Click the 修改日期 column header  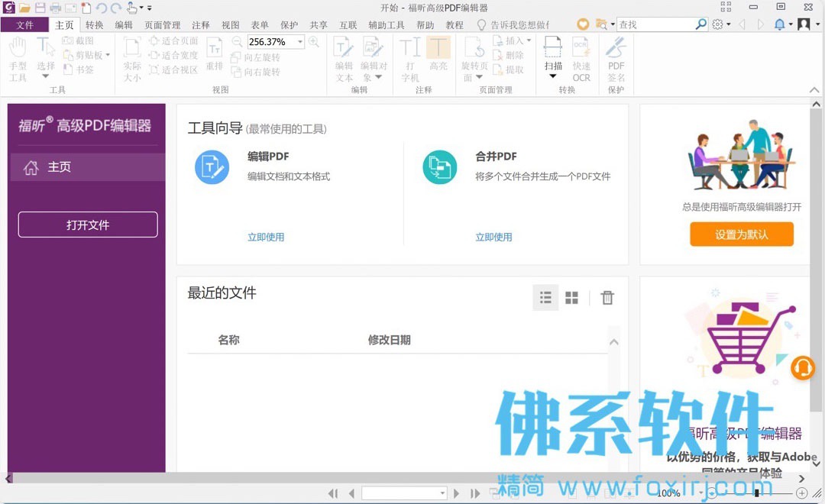[x=390, y=340]
